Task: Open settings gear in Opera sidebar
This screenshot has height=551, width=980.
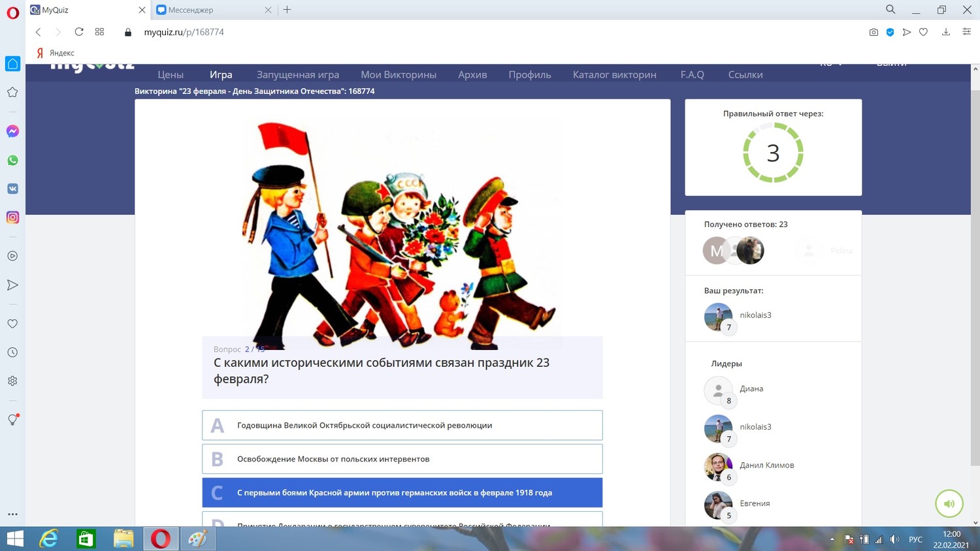Action: point(12,381)
